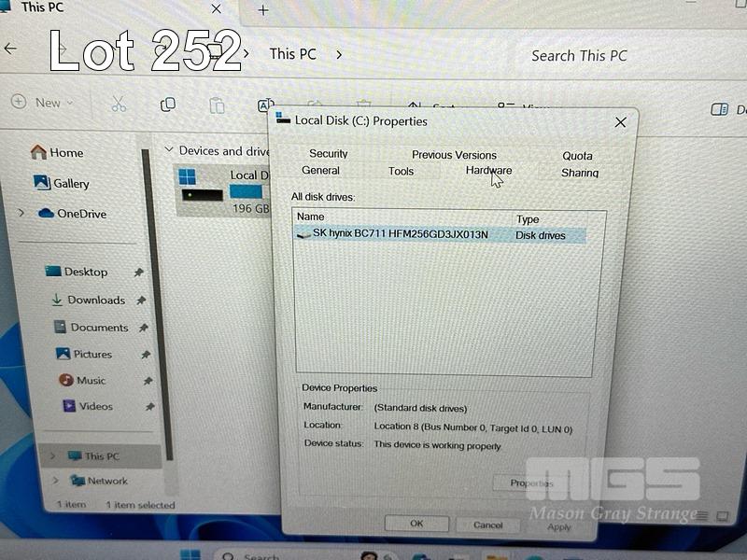Viewport: 747px width, 560px height.
Task: Open Gallery from the navigation pane
Action: pos(62,183)
